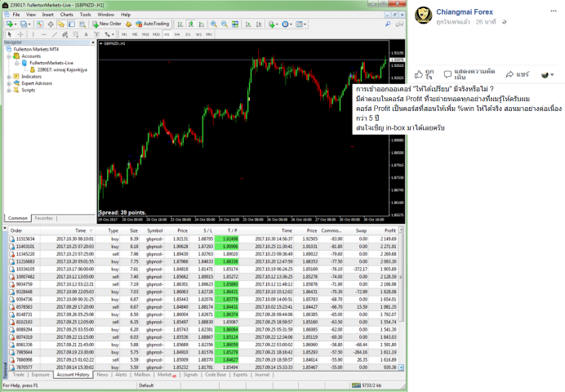
Task: Switch timeframe to M30
Action: [156, 34]
